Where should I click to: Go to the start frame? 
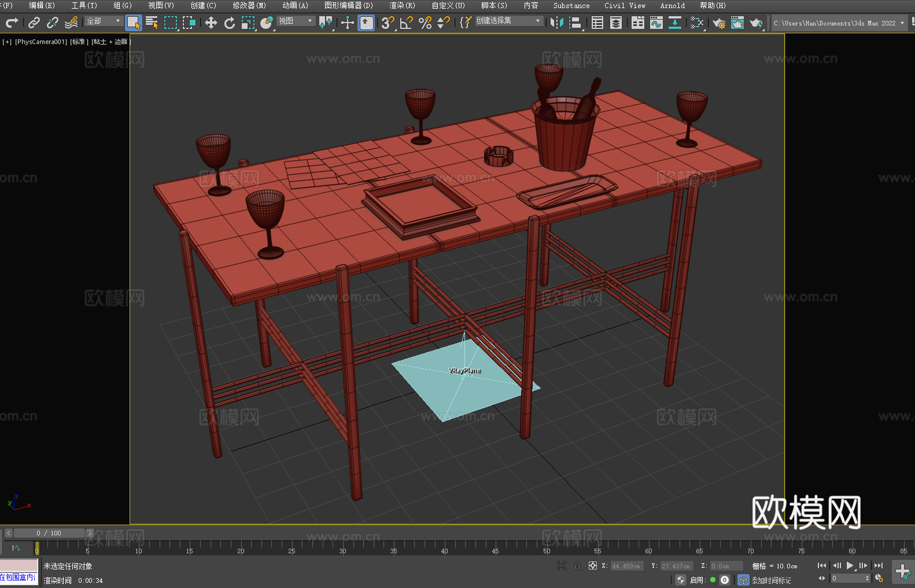[x=822, y=565]
